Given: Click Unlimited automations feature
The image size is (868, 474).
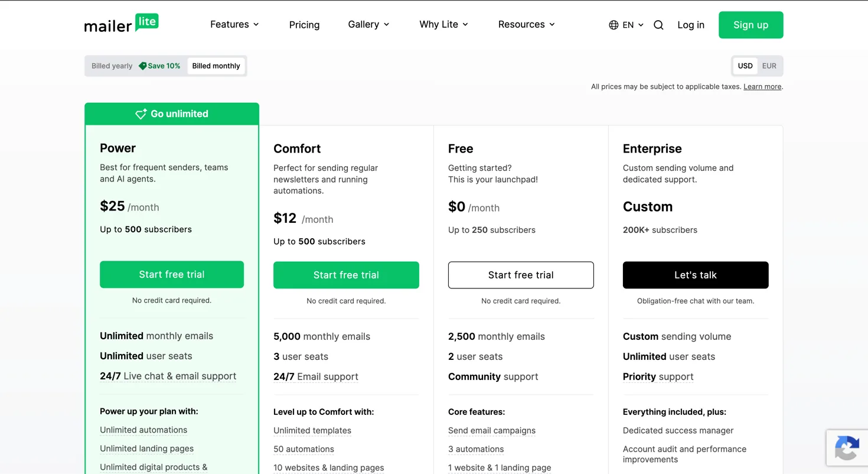Looking at the screenshot, I should (x=143, y=430).
